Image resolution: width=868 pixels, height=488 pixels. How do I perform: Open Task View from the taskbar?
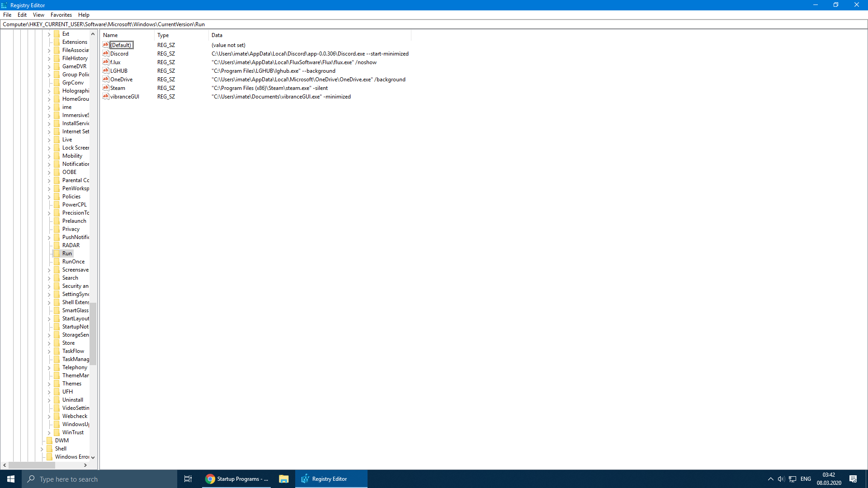coord(188,479)
